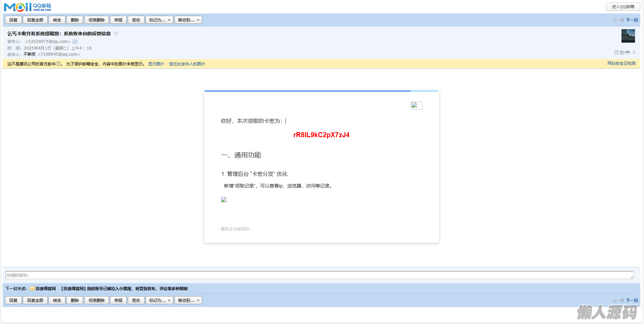Expand header details with double chevron
The width and height of the screenshot is (644, 324).
634,53
